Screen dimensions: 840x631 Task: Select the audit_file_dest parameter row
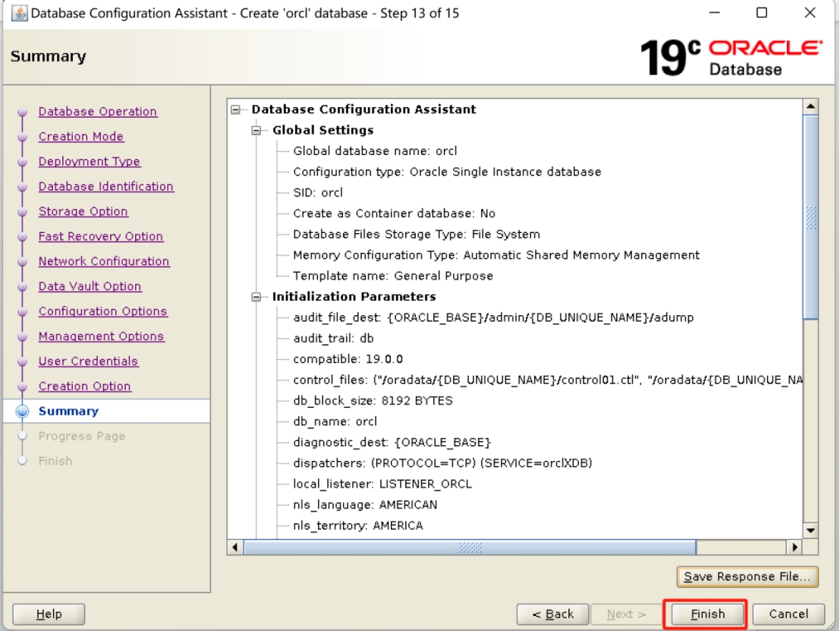pyautogui.click(x=493, y=318)
